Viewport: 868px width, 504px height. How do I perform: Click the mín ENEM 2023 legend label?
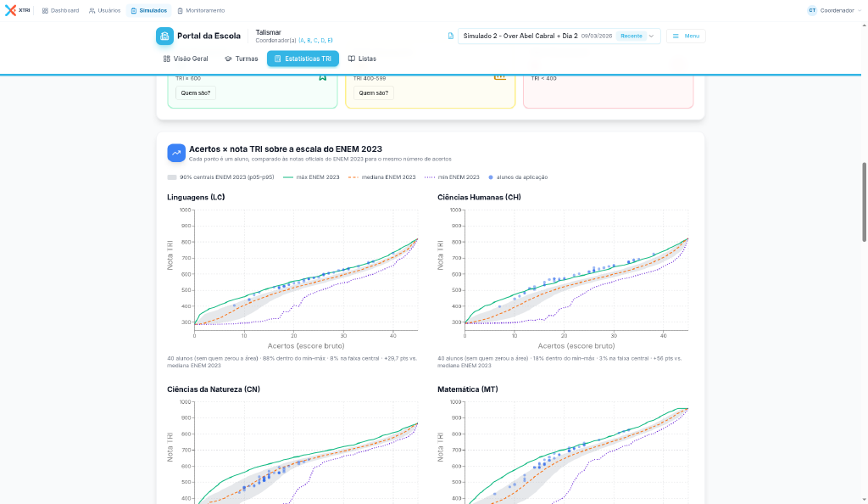click(x=459, y=177)
